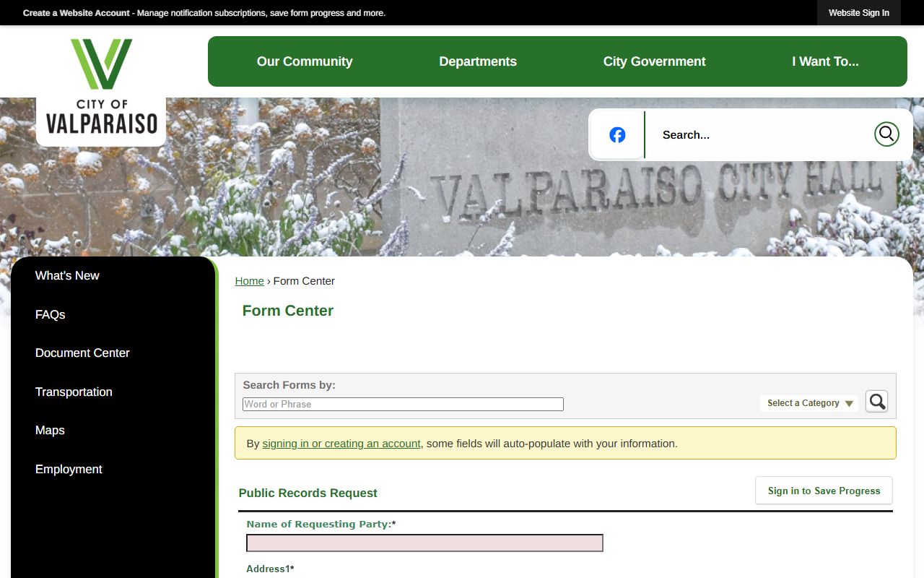Click the Search Forms by label
924x578 pixels.
tap(289, 385)
